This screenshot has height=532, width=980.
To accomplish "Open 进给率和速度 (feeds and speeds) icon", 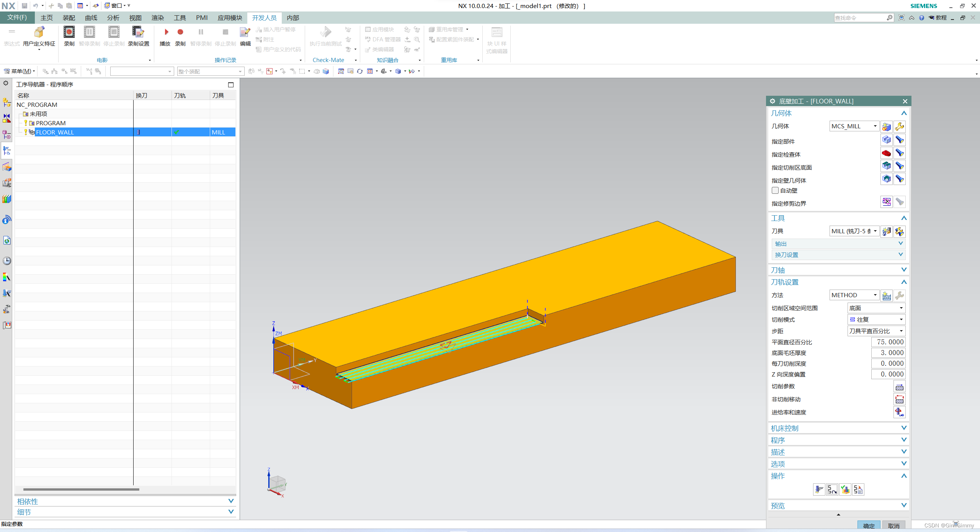I will click(899, 413).
